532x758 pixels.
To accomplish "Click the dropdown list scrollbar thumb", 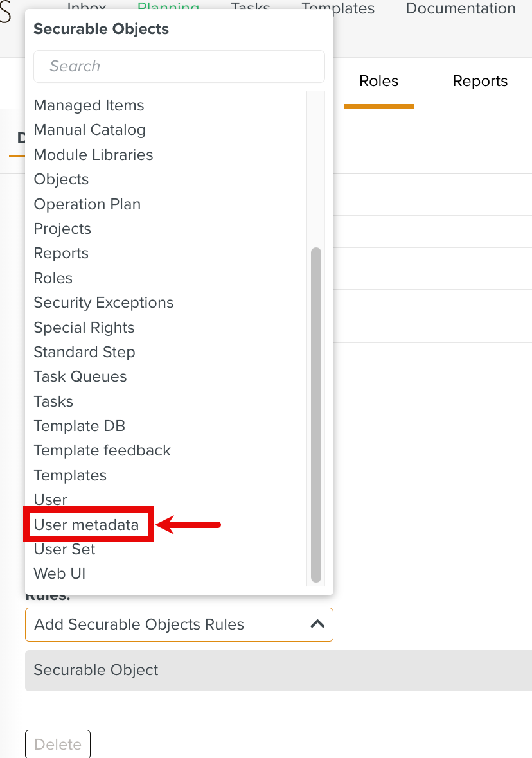I will click(x=315, y=414).
